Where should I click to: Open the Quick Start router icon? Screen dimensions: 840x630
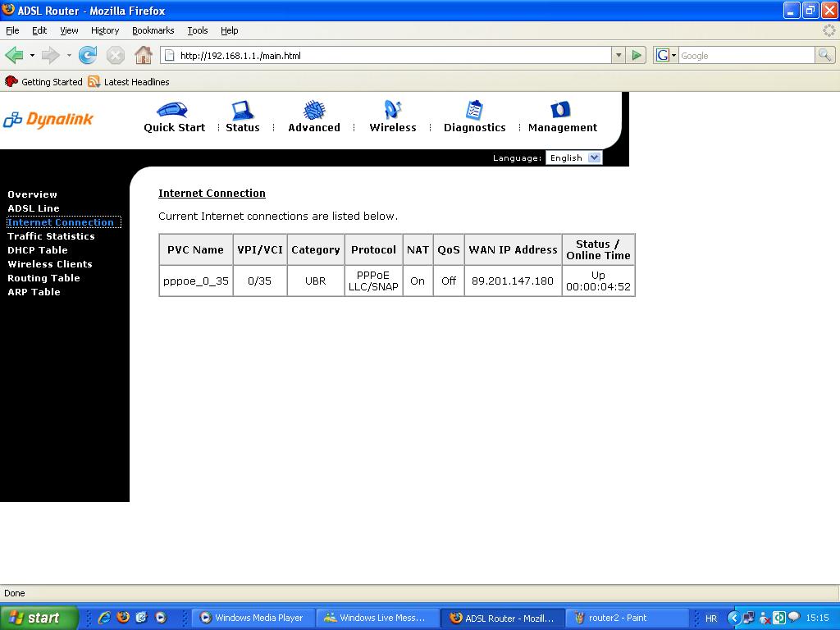coord(172,110)
